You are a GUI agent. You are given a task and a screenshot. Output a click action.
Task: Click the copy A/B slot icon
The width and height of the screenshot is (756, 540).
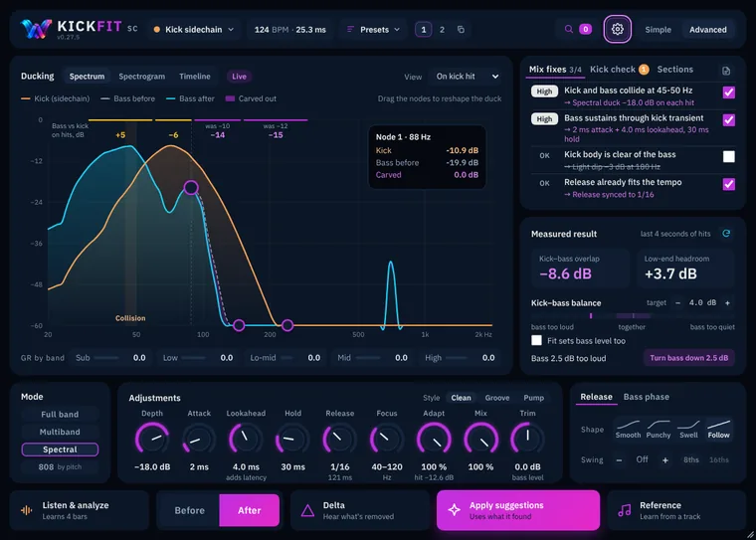[x=461, y=30]
